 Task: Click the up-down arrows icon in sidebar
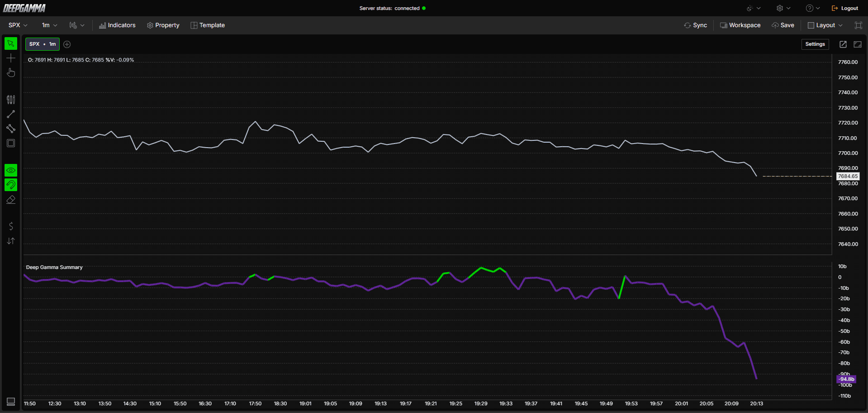tap(11, 241)
